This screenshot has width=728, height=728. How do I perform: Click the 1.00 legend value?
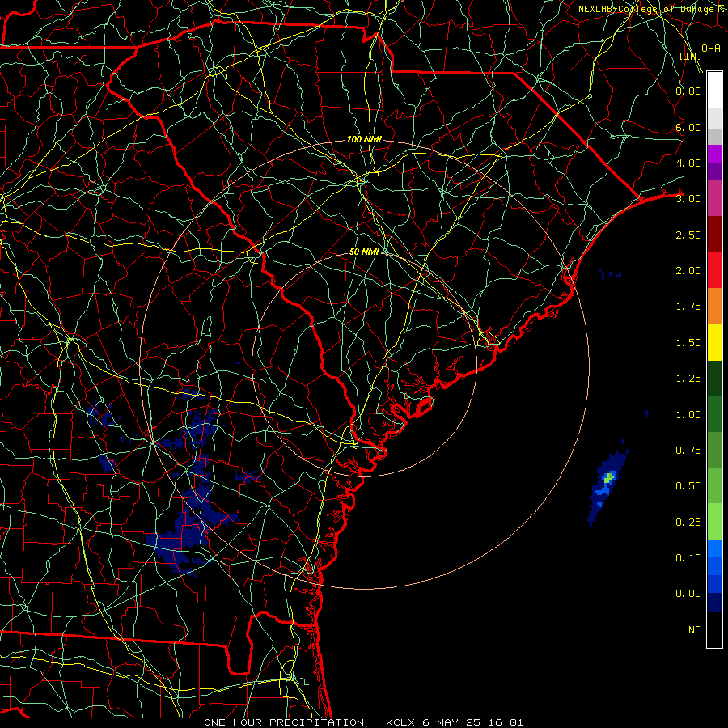point(688,415)
